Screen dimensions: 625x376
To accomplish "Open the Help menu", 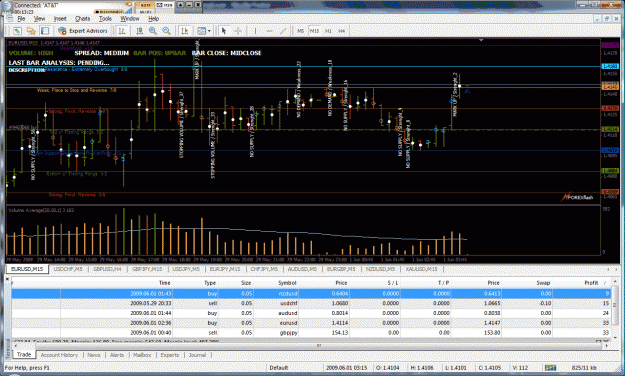I will tap(153, 19).
